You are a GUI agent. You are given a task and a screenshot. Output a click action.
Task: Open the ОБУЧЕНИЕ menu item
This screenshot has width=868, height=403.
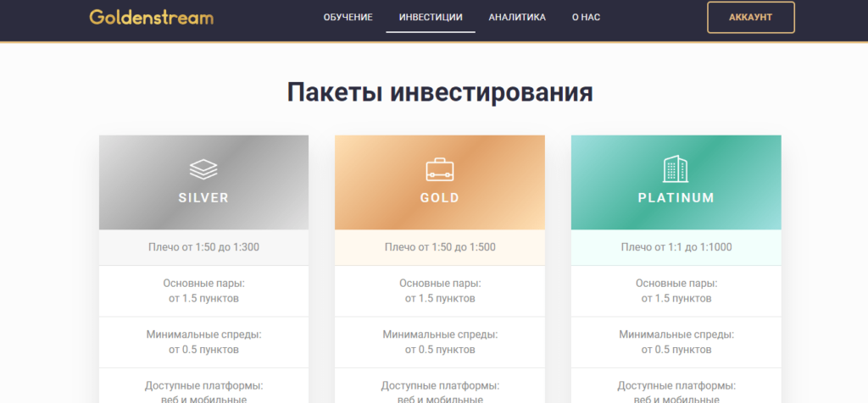348,17
